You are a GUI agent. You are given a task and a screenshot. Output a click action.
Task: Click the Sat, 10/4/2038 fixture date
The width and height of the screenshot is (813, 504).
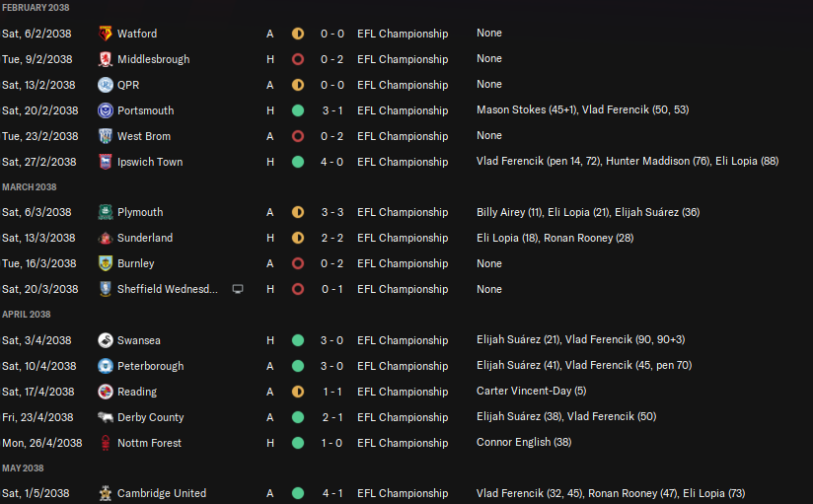pos(38,366)
